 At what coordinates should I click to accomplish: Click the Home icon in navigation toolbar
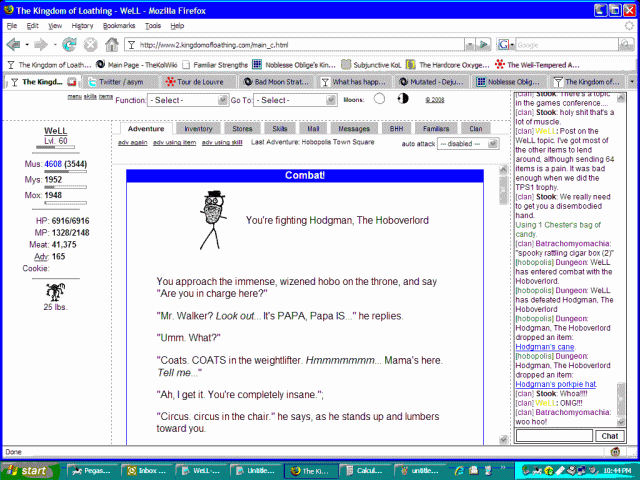pos(112,45)
